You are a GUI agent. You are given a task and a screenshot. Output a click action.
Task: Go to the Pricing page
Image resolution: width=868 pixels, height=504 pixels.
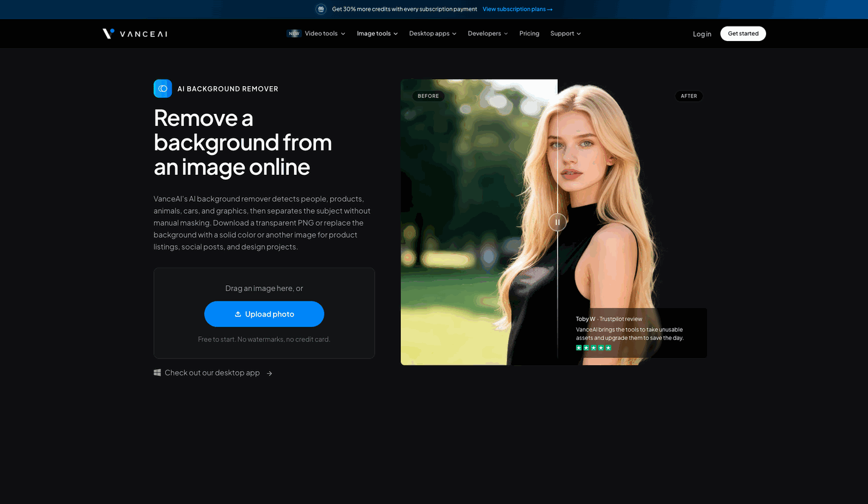pyautogui.click(x=529, y=34)
